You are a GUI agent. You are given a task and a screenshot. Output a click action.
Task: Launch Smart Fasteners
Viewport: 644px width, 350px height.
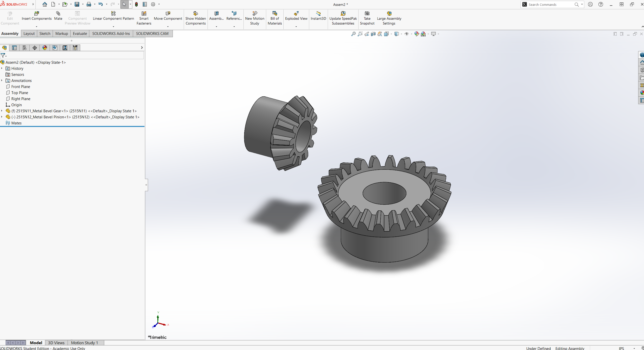(144, 18)
